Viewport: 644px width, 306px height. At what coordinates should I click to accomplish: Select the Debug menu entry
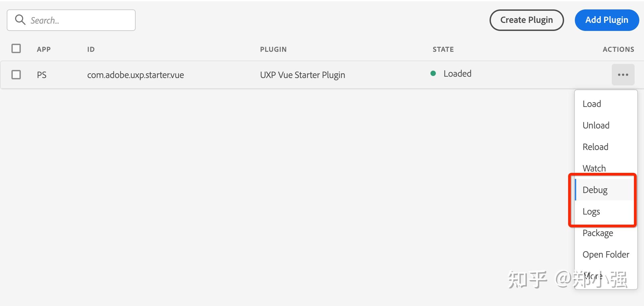595,190
